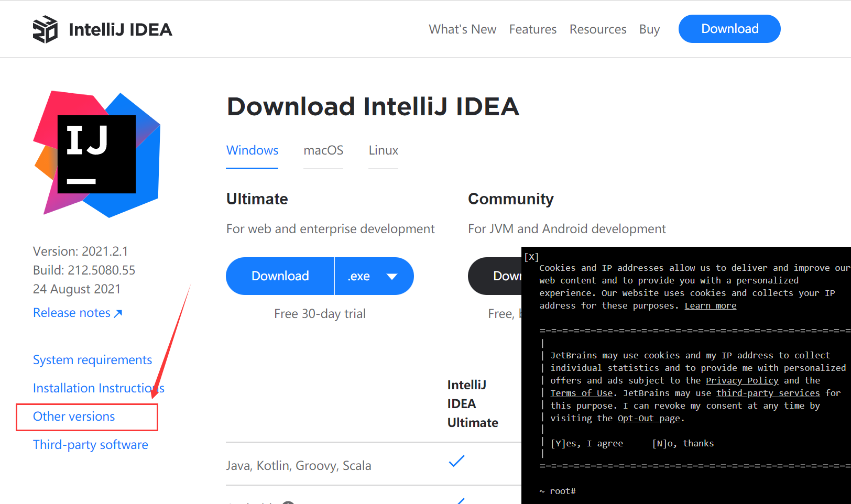The height and width of the screenshot is (504, 851).
Task: Click the large IJ product logo image
Action: click(x=97, y=154)
